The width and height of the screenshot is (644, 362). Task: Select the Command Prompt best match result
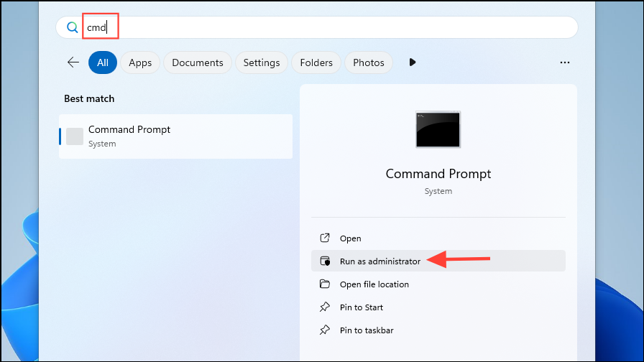(x=176, y=136)
